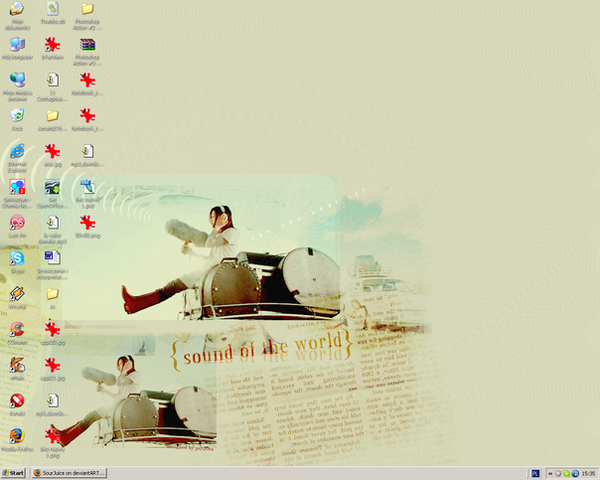The height and width of the screenshot is (480, 600).
Task: Click the blue round tray icon
Action: pyautogui.click(x=574, y=473)
